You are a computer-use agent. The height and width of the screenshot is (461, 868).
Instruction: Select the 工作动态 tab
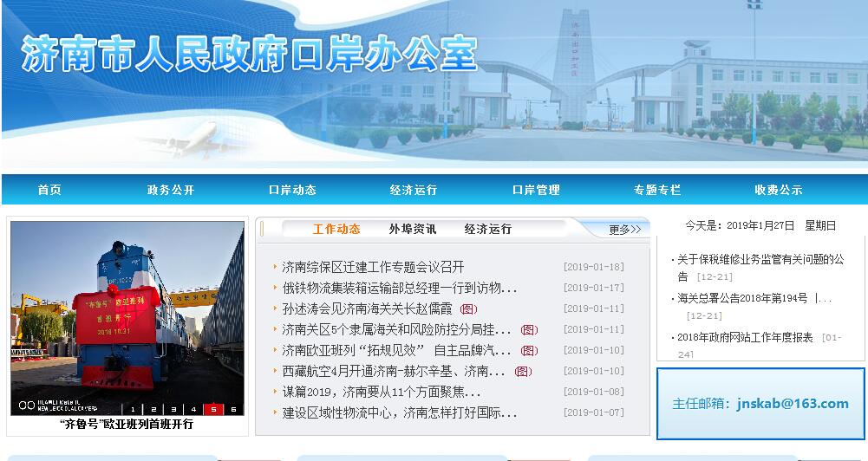click(336, 230)
